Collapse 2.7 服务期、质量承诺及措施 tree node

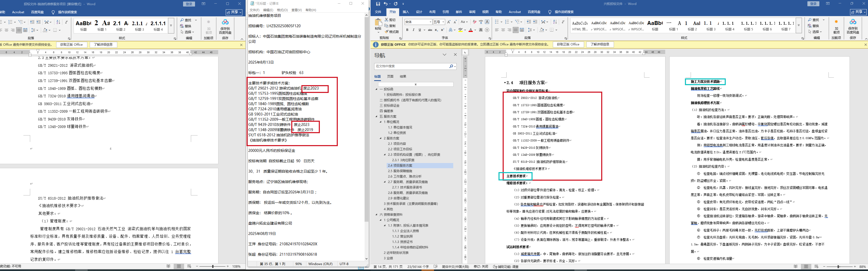point(385,182)
